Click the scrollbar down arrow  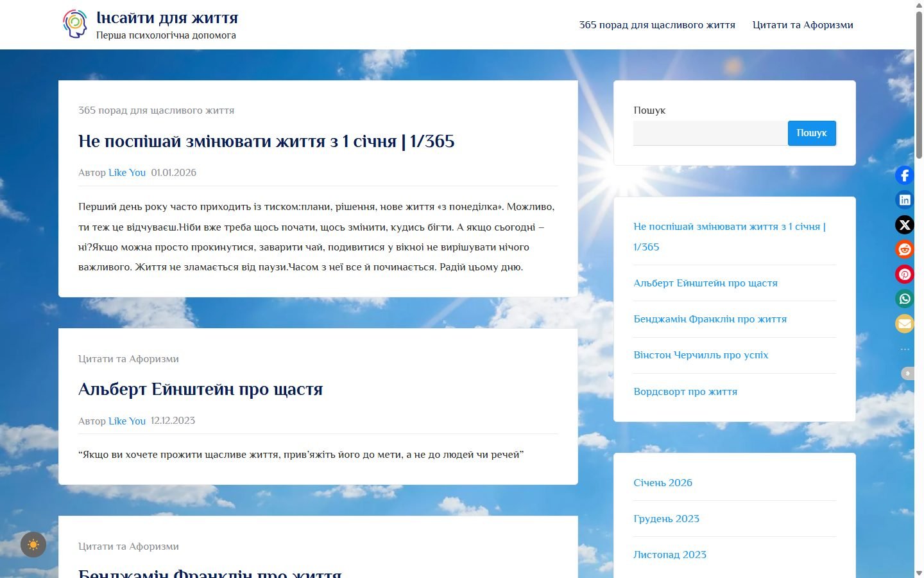point(919,573)
